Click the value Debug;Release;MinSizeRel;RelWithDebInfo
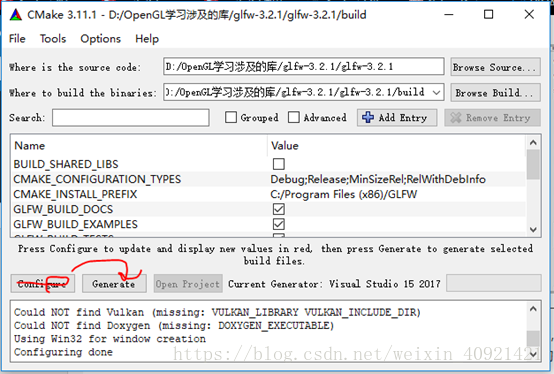 click(x=378, y=179)
